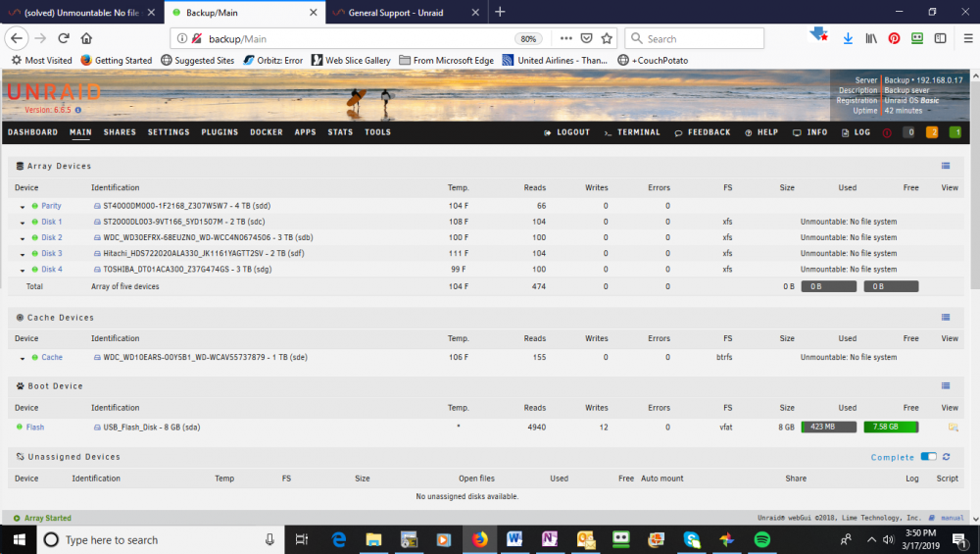This screenshot has height=554, width=980.
Task: Expand the Disk 4 dropdown arrow
Action: [23, 270]
